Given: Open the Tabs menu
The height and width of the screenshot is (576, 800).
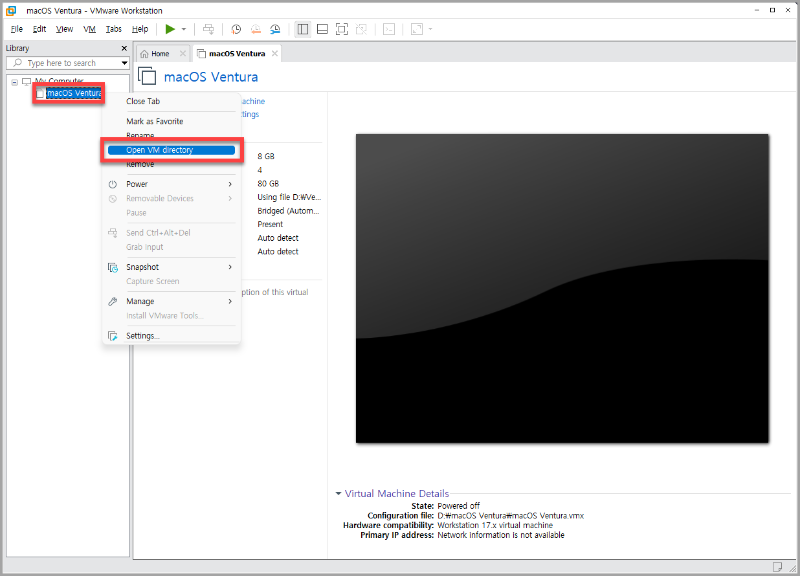Looking at the screenshot, I should [x=113, y=29].
